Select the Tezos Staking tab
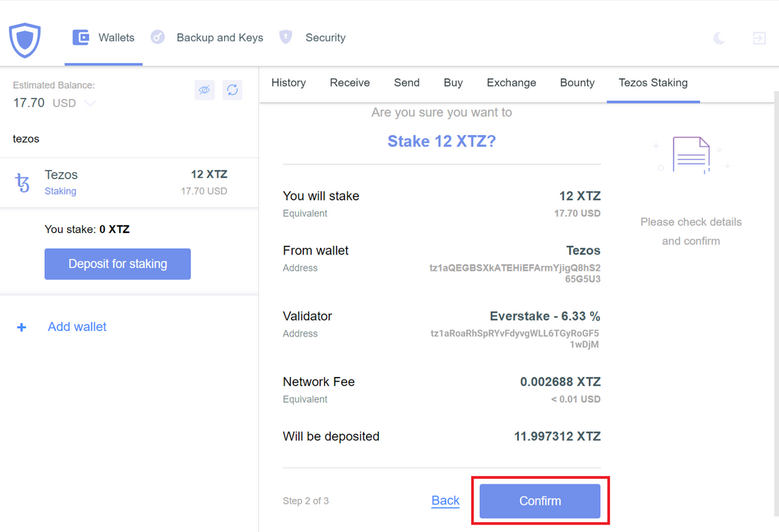Viewport: 779px width, 532px height. tap(653, 82)
